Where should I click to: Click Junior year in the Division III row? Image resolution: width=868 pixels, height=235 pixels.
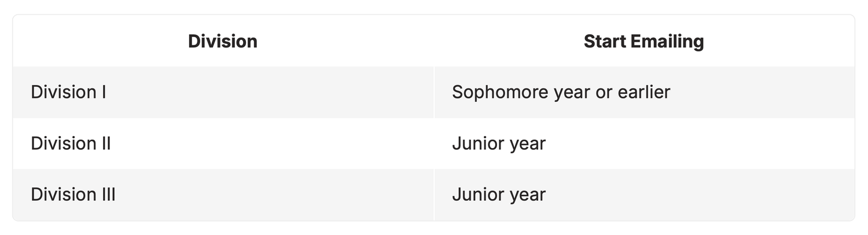click(x=644, y=194)
